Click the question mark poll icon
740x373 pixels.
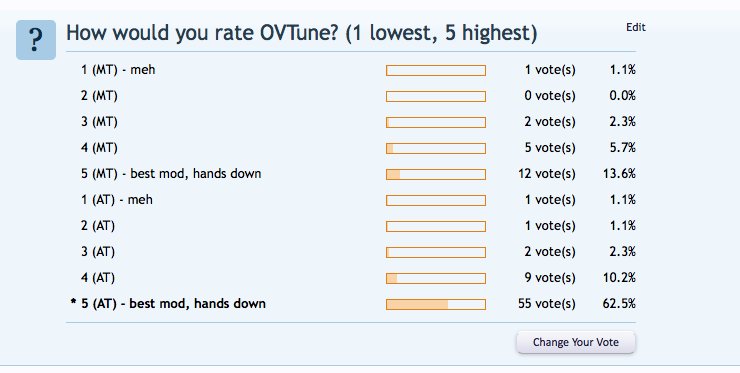coord(36,40)
